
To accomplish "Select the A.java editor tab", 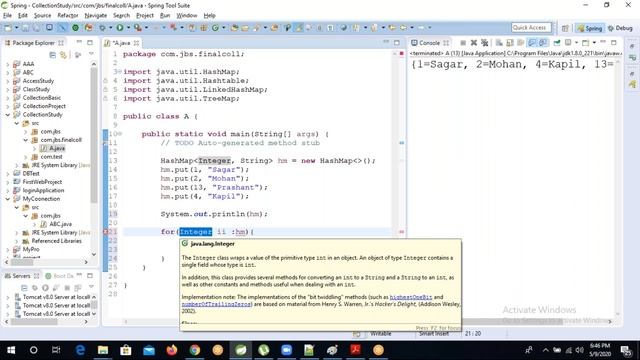I will pos(121,43).
